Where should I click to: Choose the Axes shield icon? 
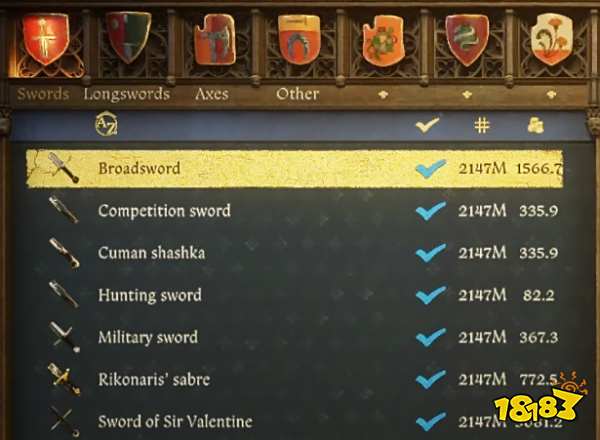(x=214, y=39)
